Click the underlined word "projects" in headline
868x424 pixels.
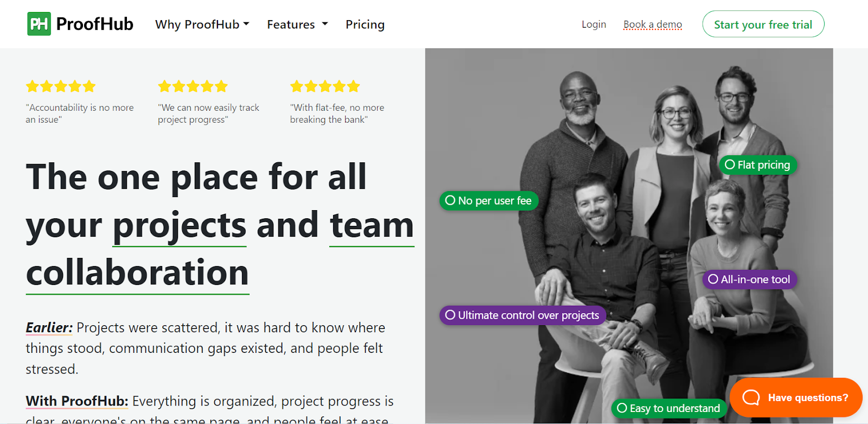tap(180, 225)
